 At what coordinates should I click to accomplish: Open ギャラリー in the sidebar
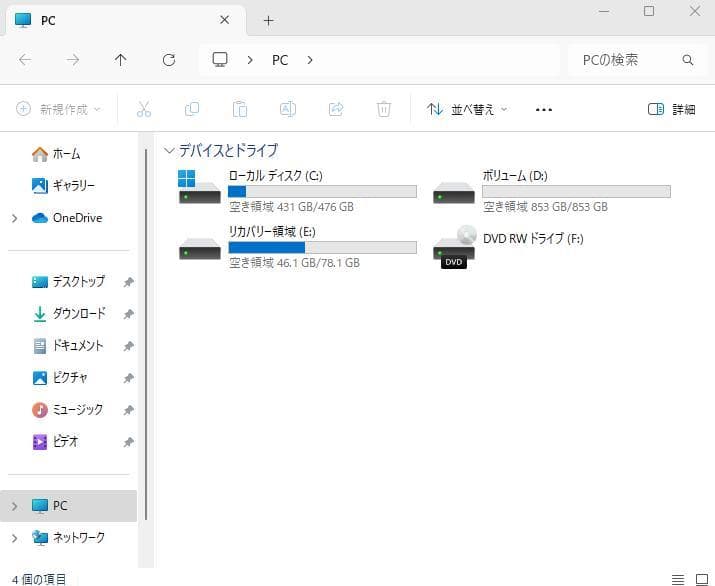[x=63, y=186]
